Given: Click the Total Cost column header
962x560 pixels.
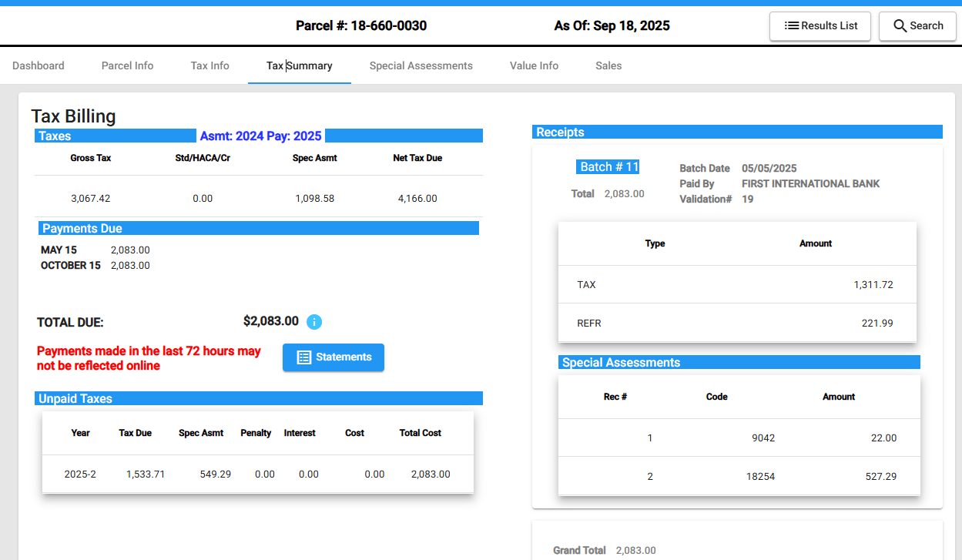Looking at the screenshot, I should click(420, 434).
